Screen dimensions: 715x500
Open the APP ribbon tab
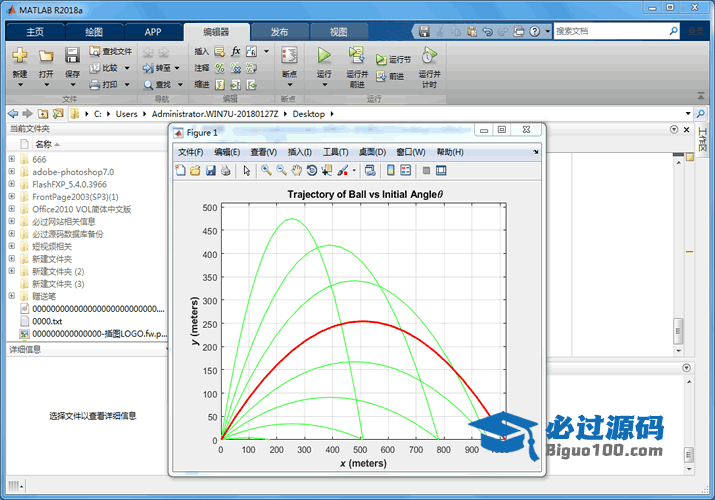153,32
